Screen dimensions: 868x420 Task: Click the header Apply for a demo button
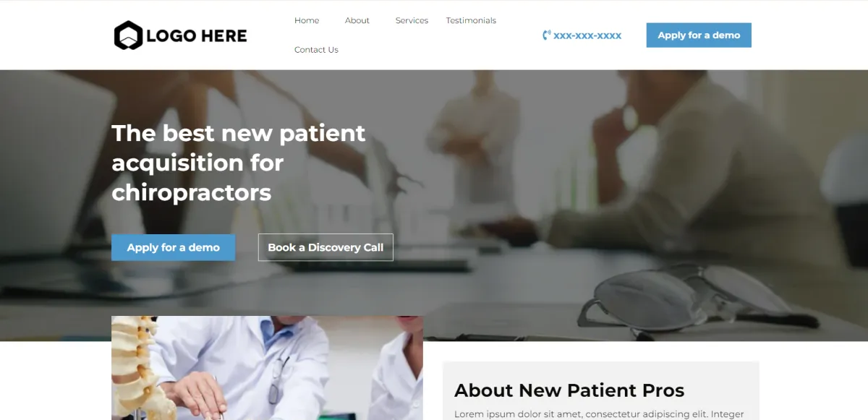pos(699,35)
